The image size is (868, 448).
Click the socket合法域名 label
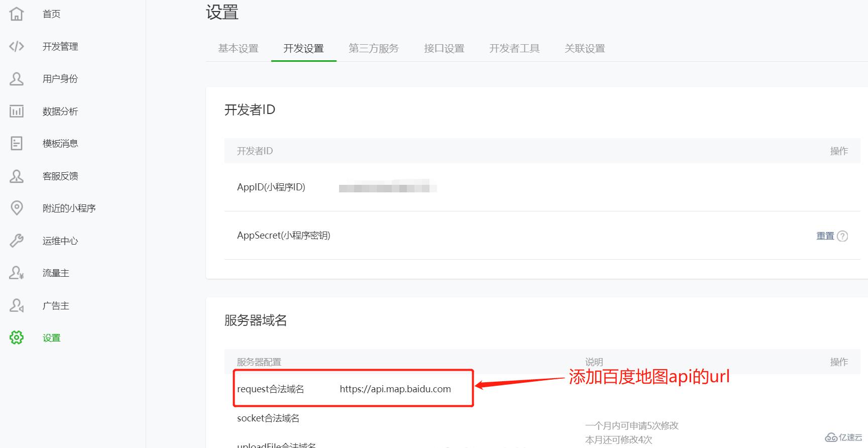pyautogui.click(x=268, y=418)
